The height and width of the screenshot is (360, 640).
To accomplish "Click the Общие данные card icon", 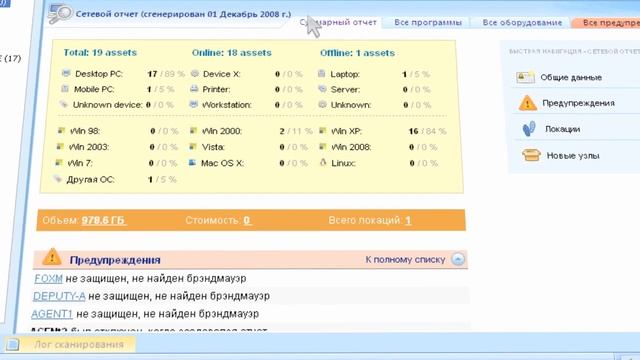I will (525, 77).
